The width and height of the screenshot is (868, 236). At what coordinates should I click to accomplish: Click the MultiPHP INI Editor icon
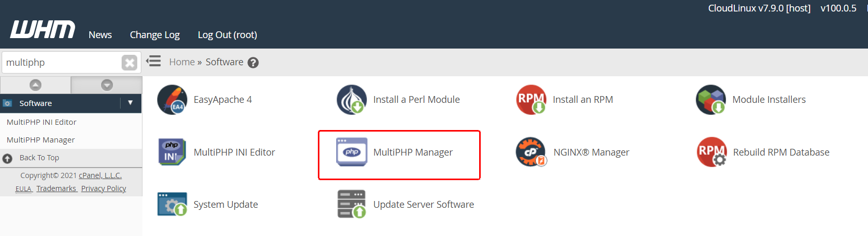click(x=172, y=152)
